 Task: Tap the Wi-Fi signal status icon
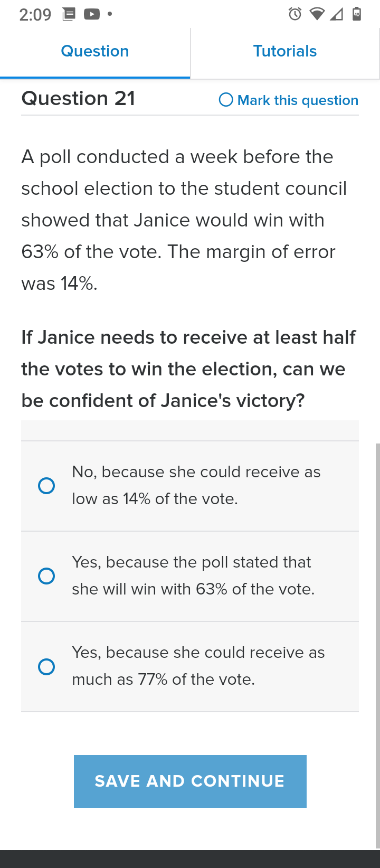(x=317, y=14)
